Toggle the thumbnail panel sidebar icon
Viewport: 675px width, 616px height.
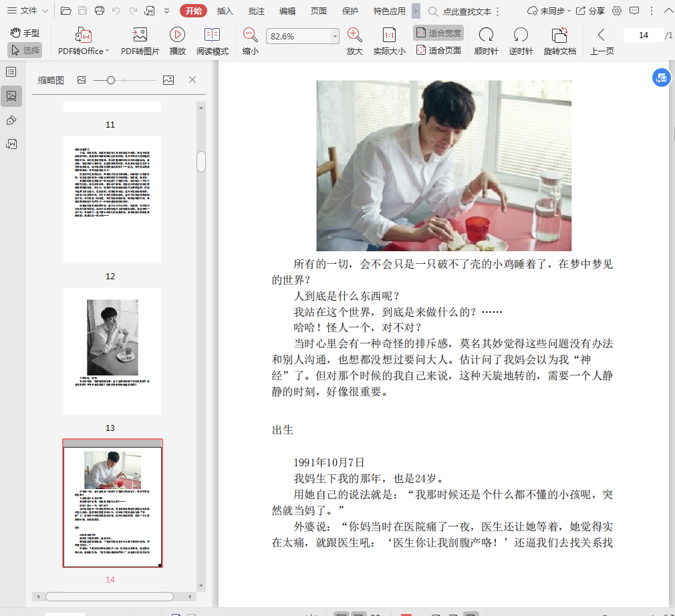[x=11, y=96]
